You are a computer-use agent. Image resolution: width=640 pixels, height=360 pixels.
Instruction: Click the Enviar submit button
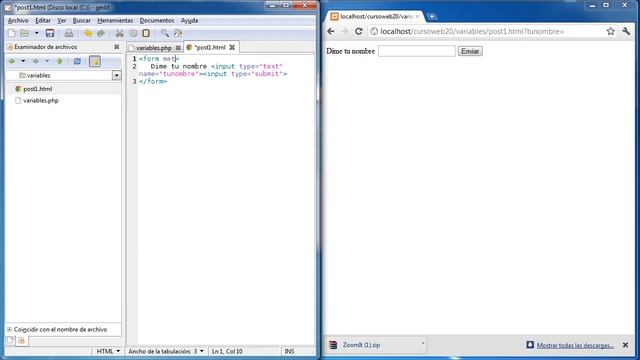click(470, 51)
